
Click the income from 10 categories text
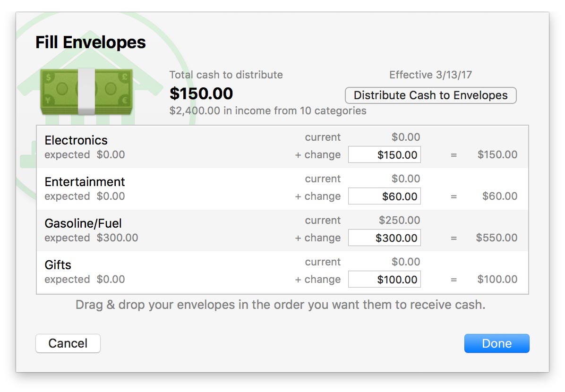point(268,111)
